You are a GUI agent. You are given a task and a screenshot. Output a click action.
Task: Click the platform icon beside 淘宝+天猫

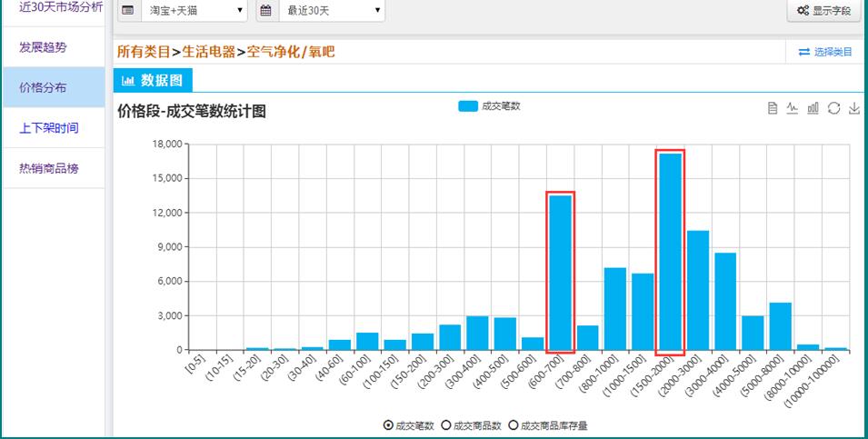coord(127,11)
